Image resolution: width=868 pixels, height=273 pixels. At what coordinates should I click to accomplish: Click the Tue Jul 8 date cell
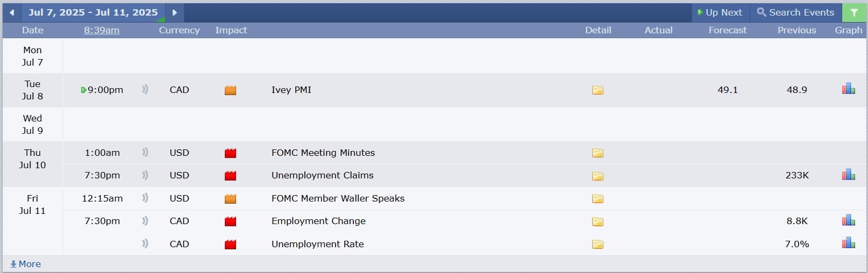[x=32, y=90]
